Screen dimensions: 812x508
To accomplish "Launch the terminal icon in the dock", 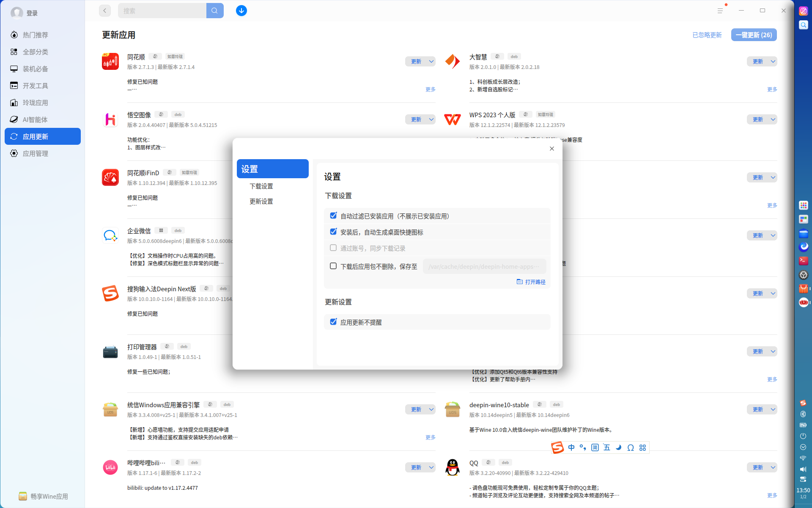I will click(803, 261).
